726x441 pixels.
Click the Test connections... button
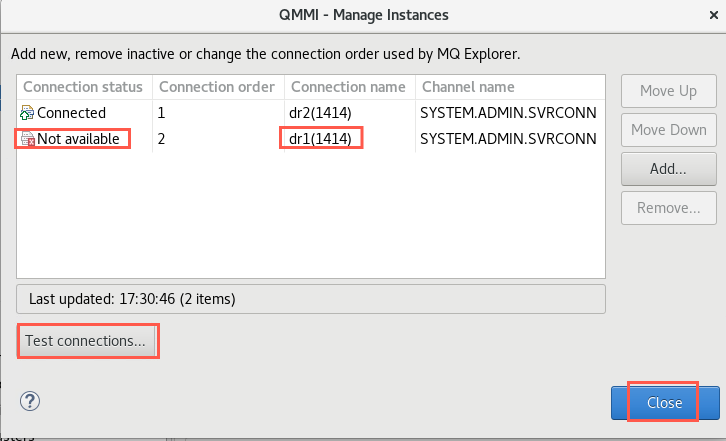tap(86, 341)
